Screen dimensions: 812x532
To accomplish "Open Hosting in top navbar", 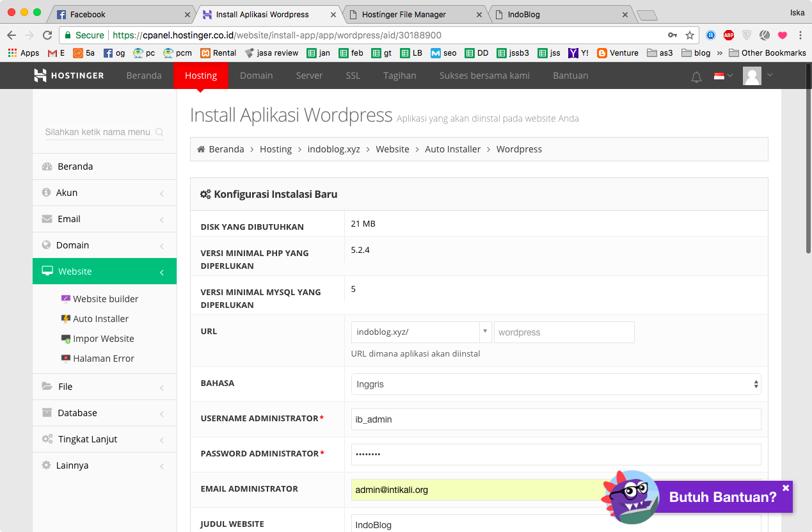I will pyautogui.click(x=201, y=76).
